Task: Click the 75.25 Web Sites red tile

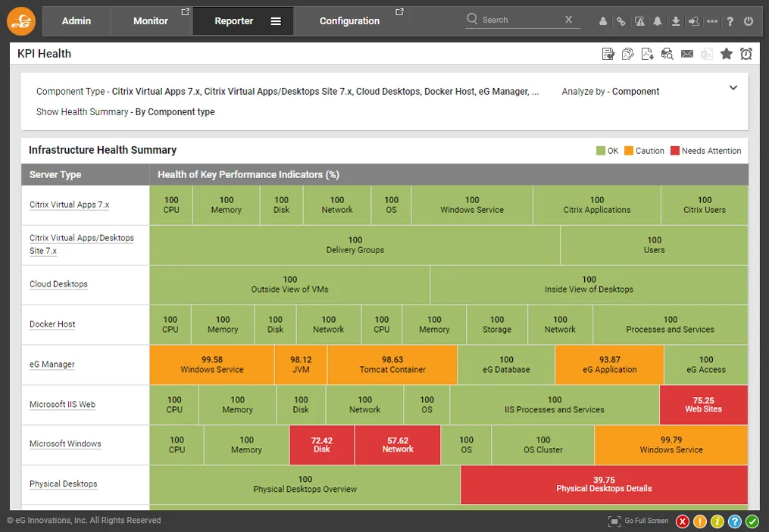Action: 704,405
